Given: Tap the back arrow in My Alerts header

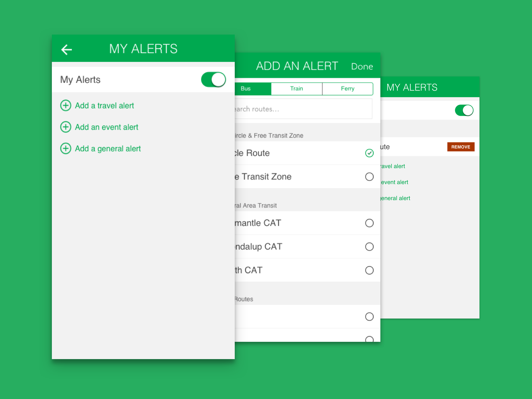Looking at the screenshot, I should tap(66, 50).
